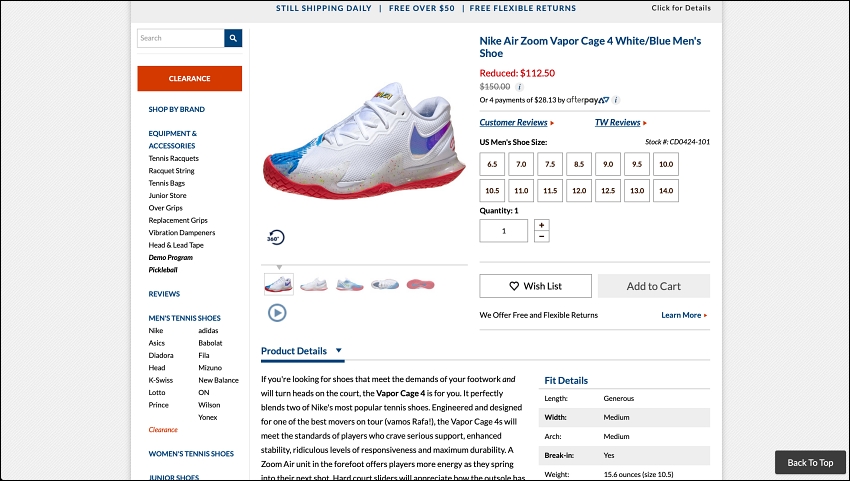Select the red outsole thumbnail

coord(420,285)
